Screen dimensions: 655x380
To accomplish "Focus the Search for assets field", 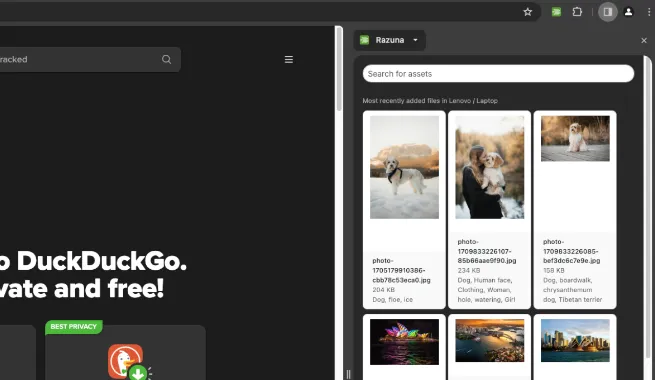I will pos(498,74).
